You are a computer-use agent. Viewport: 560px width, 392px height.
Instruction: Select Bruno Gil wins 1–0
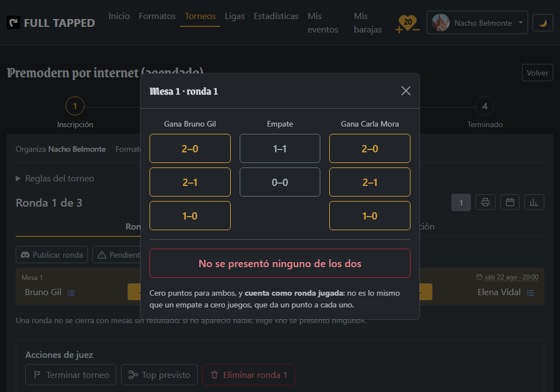(x=190, y=216)
